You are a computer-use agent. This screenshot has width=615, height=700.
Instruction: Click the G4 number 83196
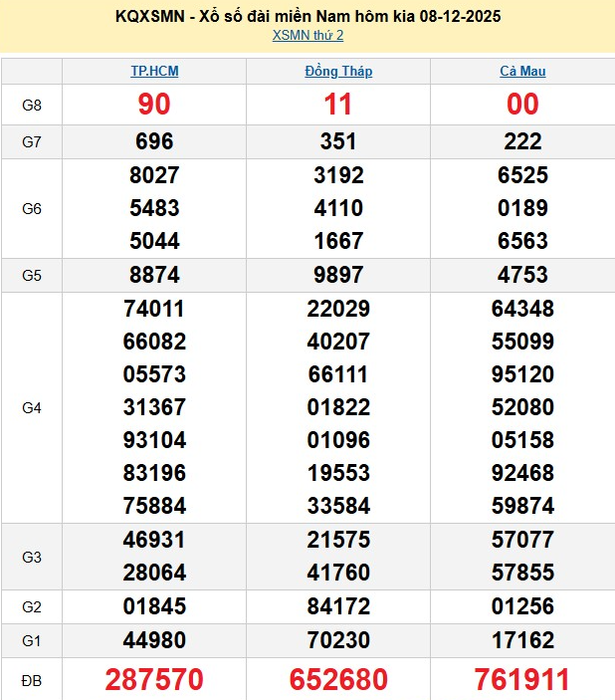[154, 473]
